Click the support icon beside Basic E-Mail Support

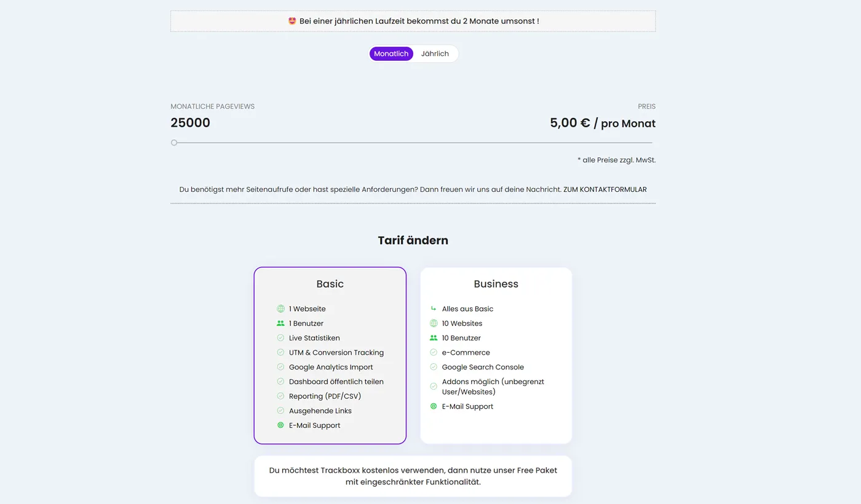[x=280, y=425]
